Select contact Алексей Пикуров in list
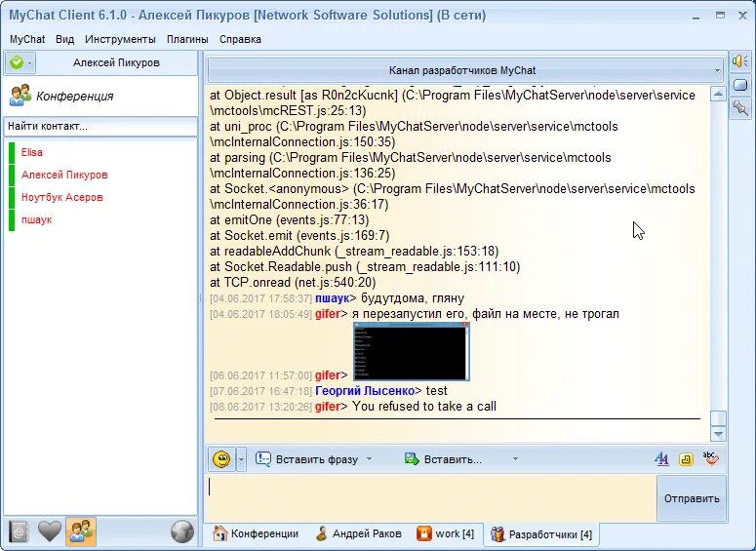 point(64,175)
